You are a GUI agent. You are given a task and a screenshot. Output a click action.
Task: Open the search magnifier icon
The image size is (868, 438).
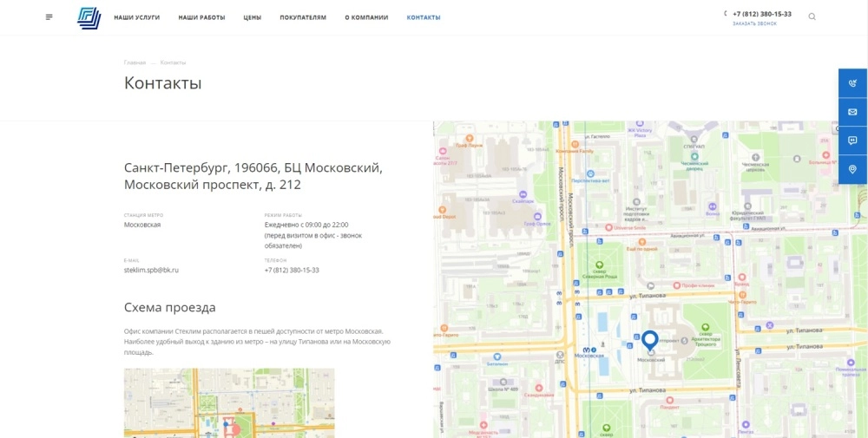tap(812, 16)
